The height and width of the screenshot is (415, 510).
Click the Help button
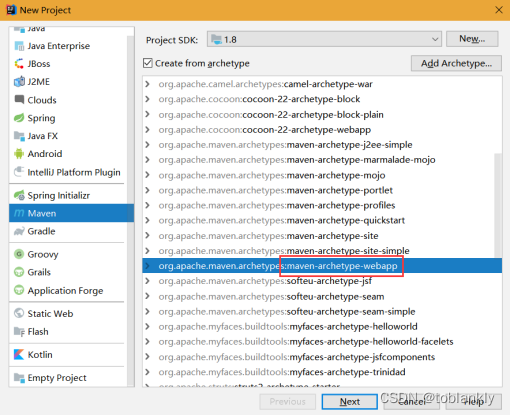click(474, 402)
